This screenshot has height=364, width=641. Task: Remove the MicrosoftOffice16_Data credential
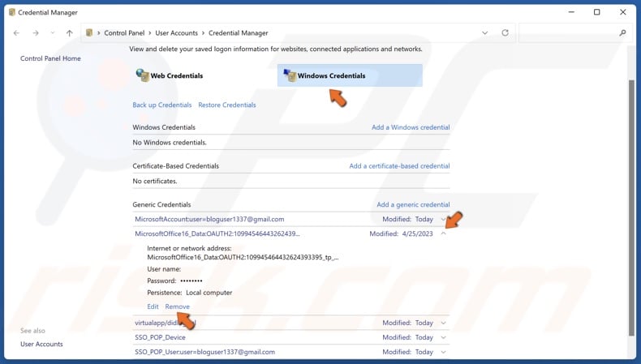click(178, 306)
